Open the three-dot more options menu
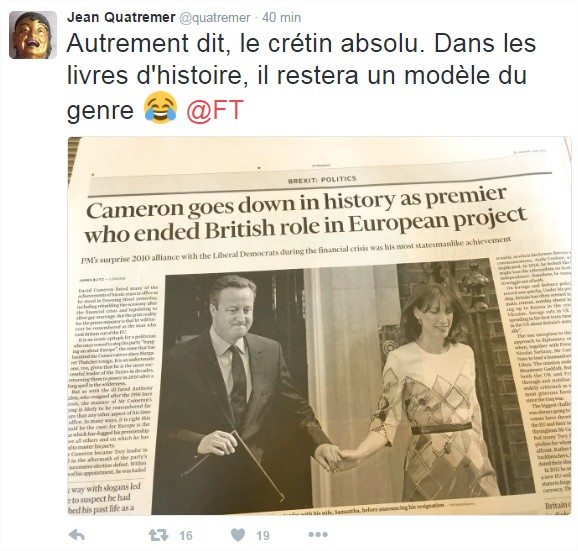This screenshot has height=551, width=578. [x=318, y=534]
